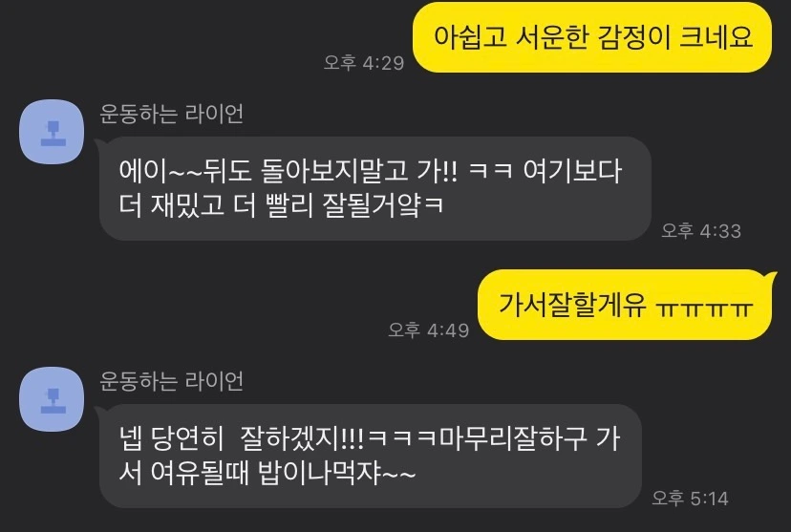Click the '오후 4:33' timestamp
Viewport: 791px width, 532px height.
pos(701,231)
